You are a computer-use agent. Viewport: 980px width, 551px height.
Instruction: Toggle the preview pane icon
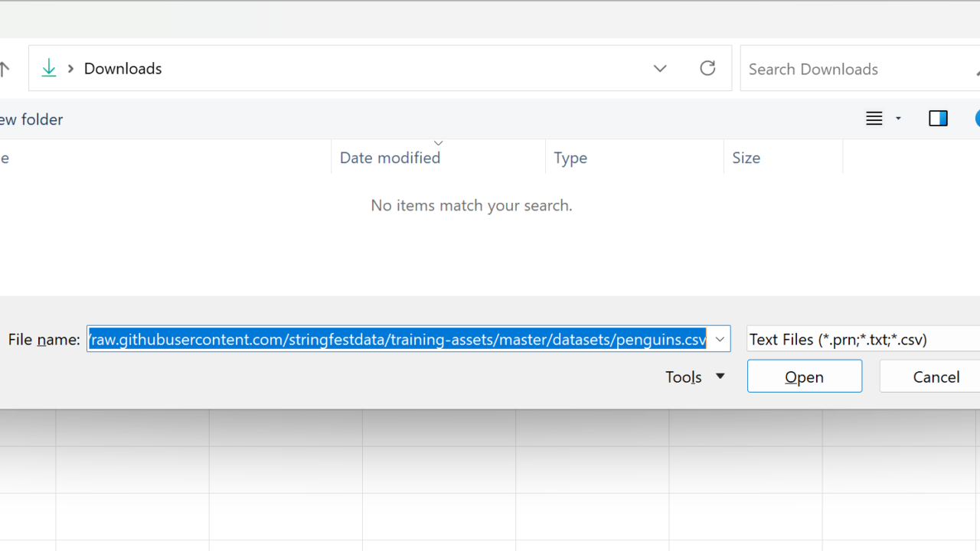point(938,119)
